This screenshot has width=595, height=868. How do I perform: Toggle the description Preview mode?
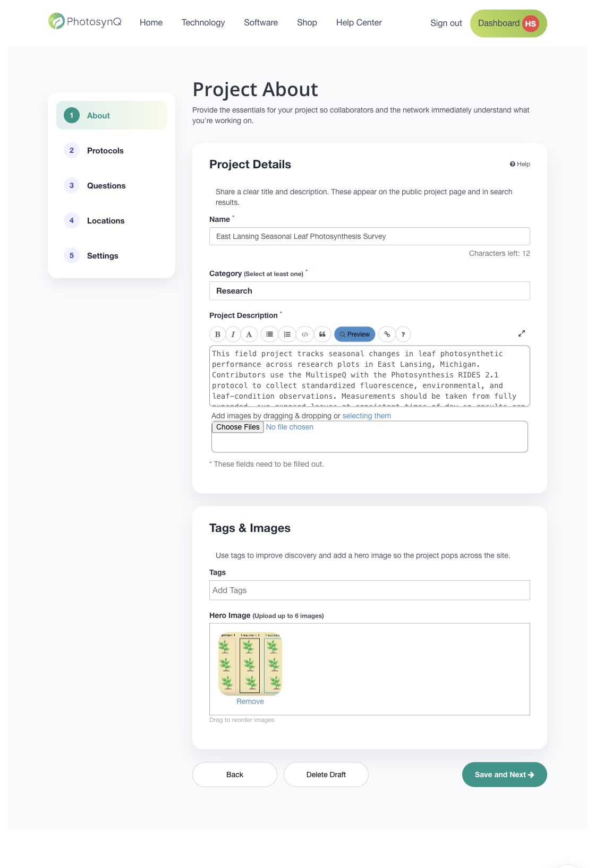(x=355, y=334)
